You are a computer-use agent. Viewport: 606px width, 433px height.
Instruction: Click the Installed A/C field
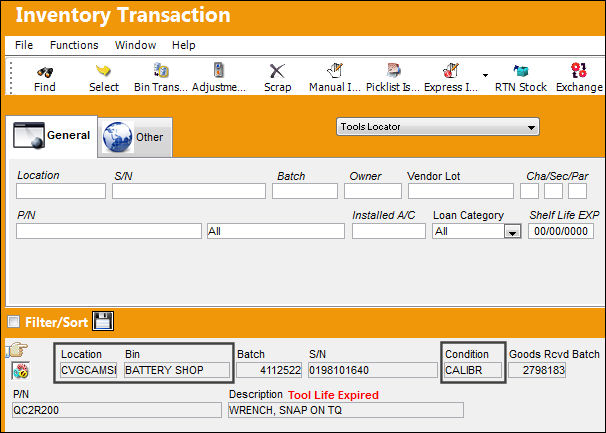coord(389,231)
